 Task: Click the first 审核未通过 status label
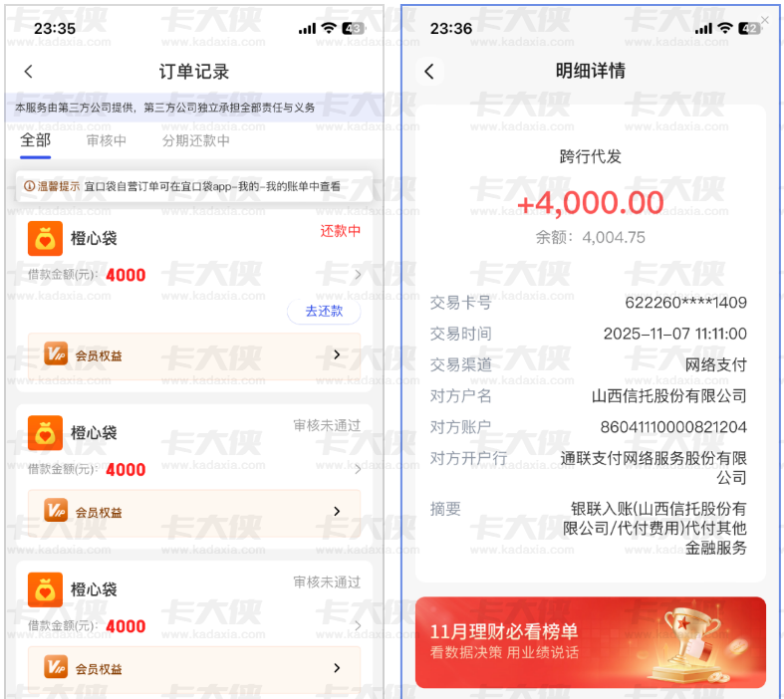327,426
